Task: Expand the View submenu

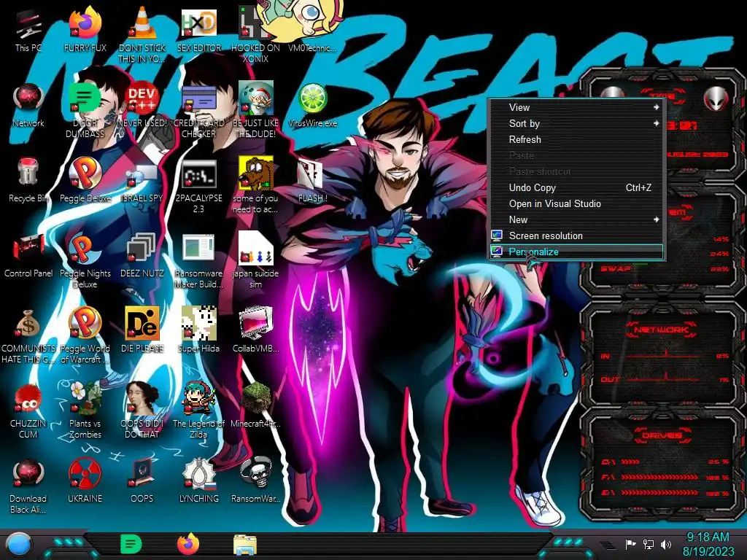Action: coord(576,108)
